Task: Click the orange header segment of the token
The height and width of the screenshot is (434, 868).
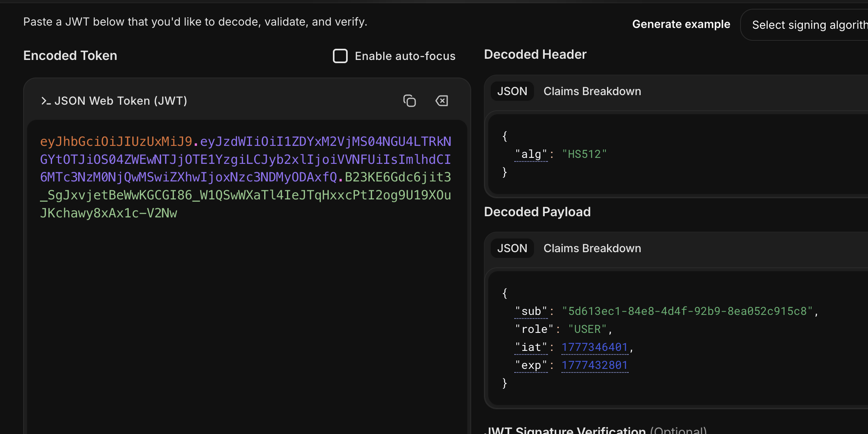Action: pyautogui.click(x=116, y=141)
